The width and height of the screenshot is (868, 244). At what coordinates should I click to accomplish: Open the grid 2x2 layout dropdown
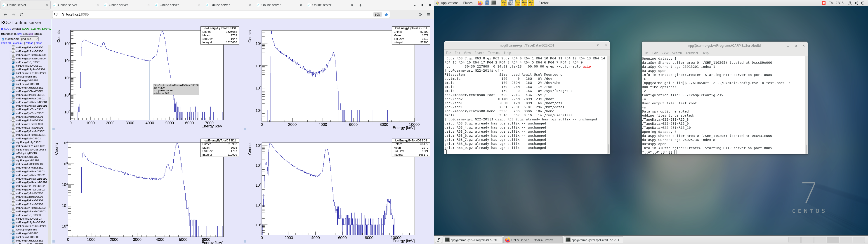pyautogui.click(x=29, y=39)
